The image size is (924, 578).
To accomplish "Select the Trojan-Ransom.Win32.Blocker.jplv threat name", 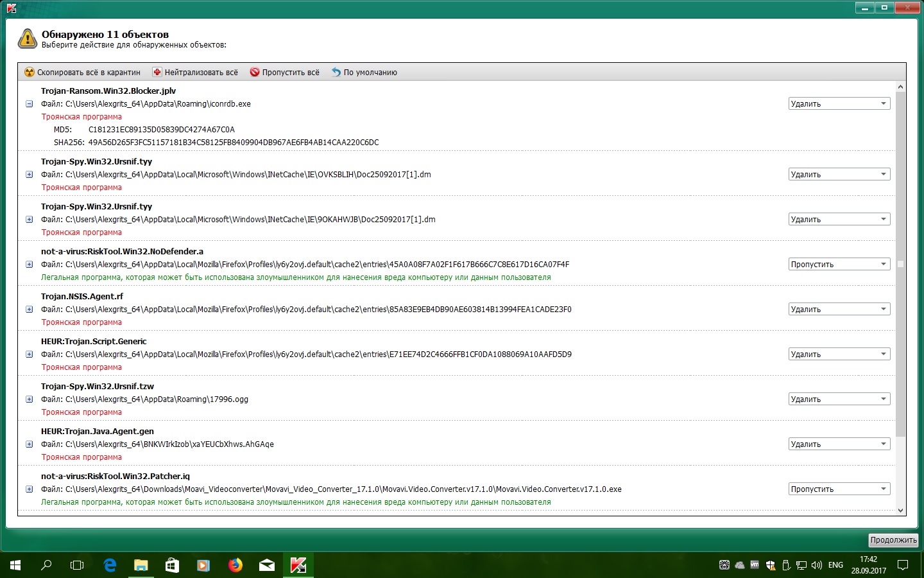I will coord(108,91).
